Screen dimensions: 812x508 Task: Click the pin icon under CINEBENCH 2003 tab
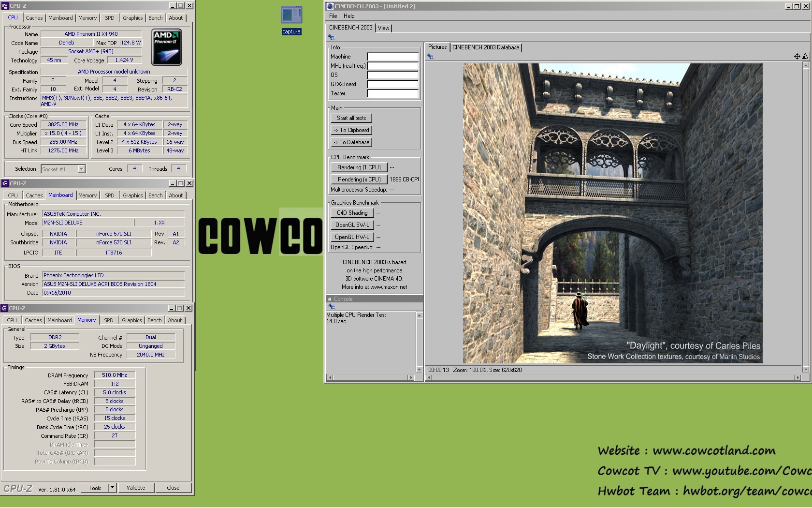pos(331,37)
